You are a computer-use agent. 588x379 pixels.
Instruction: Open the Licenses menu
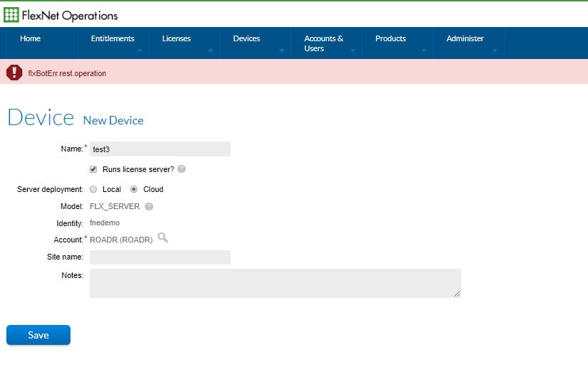click(177, 38)
